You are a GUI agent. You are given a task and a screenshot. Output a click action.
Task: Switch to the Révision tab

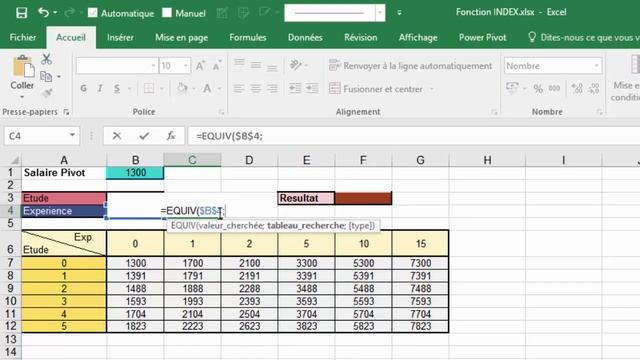pos(360,38)
